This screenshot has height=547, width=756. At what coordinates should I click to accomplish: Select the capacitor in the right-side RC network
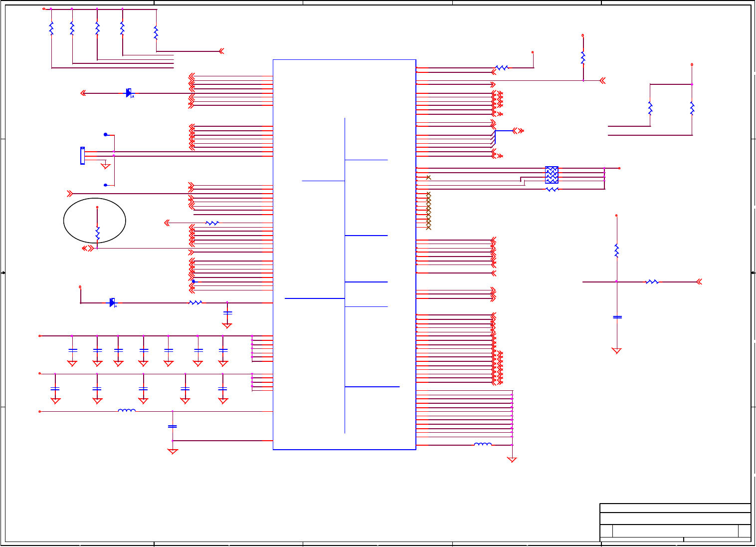click(x=617, y=317)
